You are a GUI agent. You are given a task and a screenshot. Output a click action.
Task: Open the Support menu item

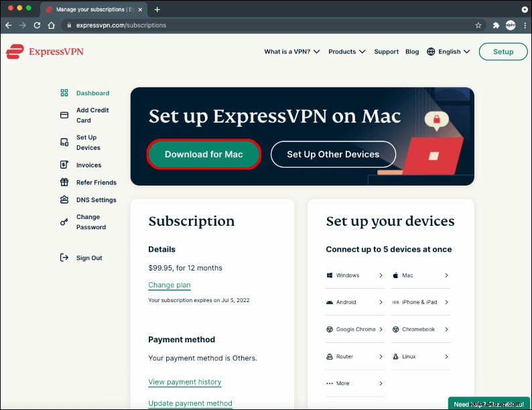point(387,52)
